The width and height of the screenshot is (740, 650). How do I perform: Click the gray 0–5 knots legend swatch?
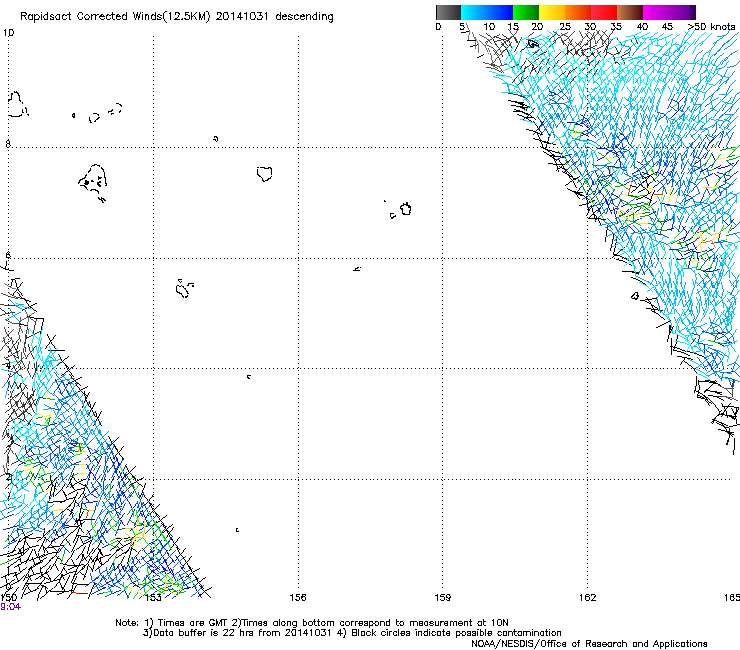click(448, 12)
